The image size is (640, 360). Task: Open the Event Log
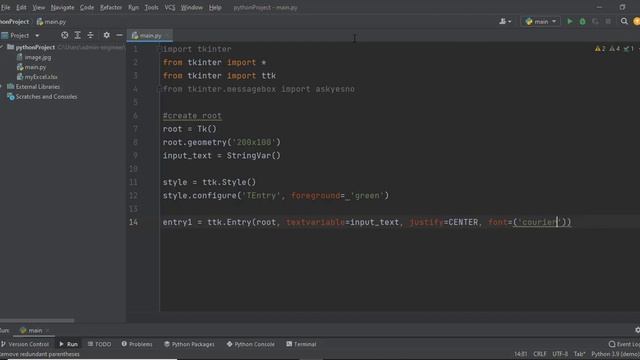click(624, 344)
